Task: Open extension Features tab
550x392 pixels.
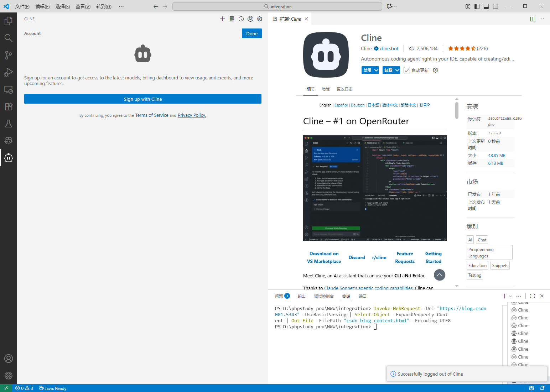Action: point(326,89)
